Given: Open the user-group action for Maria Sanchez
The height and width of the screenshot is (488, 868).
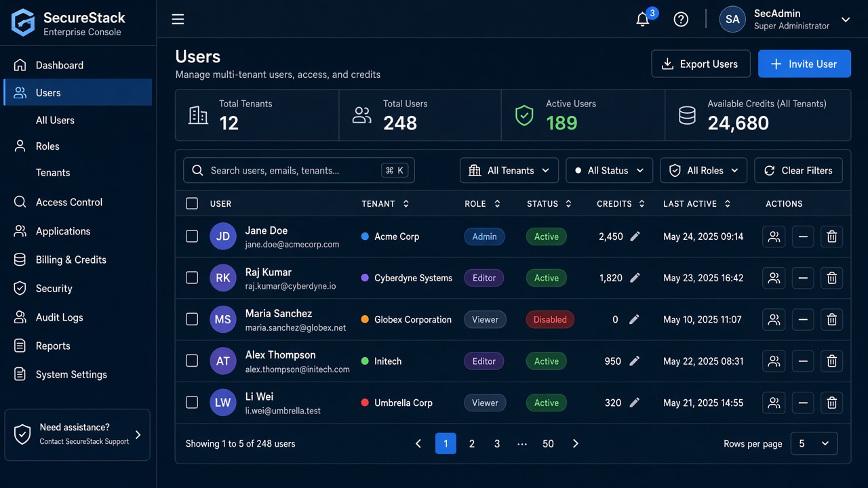Looking at the screenshot, I should coord(774,319).
